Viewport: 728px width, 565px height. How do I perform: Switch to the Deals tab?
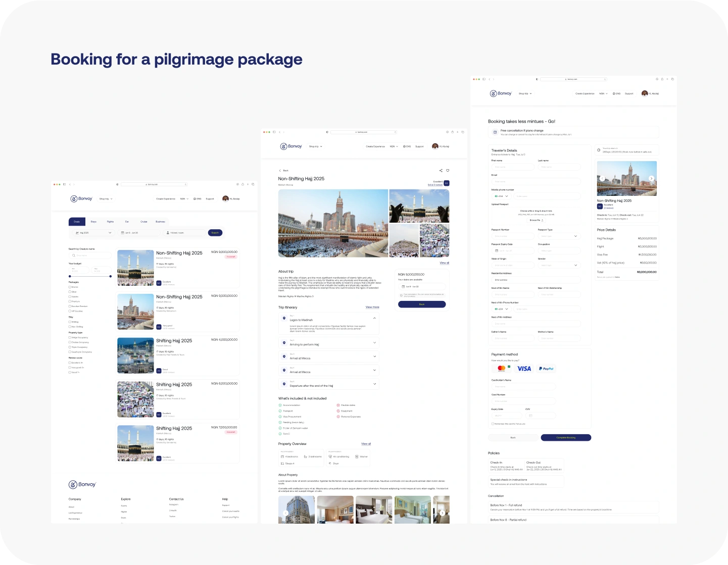pyautogui.click(x=77, y=222)
